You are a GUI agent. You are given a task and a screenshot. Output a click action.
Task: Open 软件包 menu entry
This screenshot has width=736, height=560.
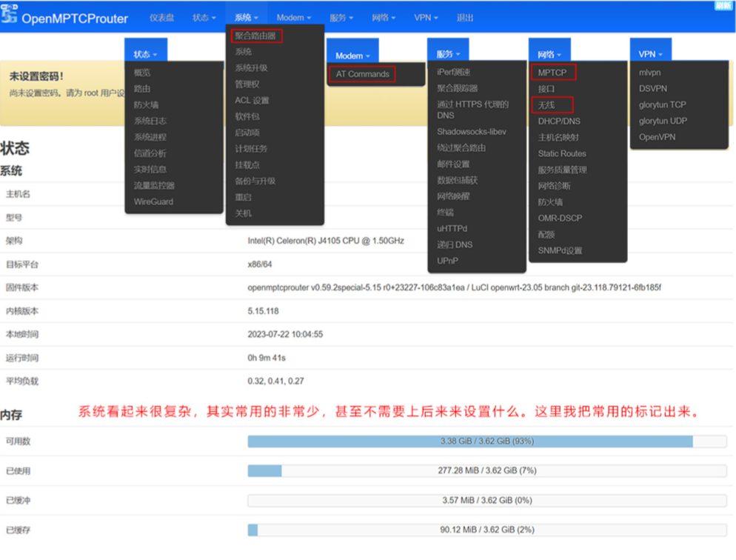click(247, 116)
